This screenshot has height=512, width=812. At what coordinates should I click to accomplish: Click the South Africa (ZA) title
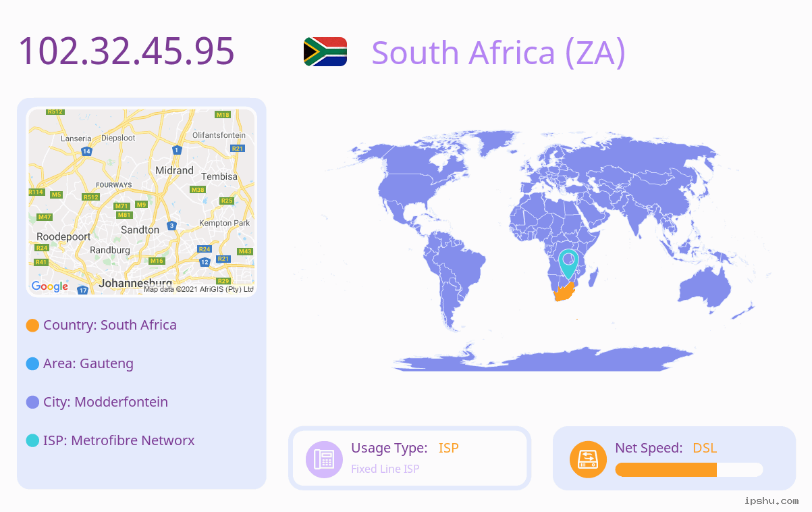499,53
